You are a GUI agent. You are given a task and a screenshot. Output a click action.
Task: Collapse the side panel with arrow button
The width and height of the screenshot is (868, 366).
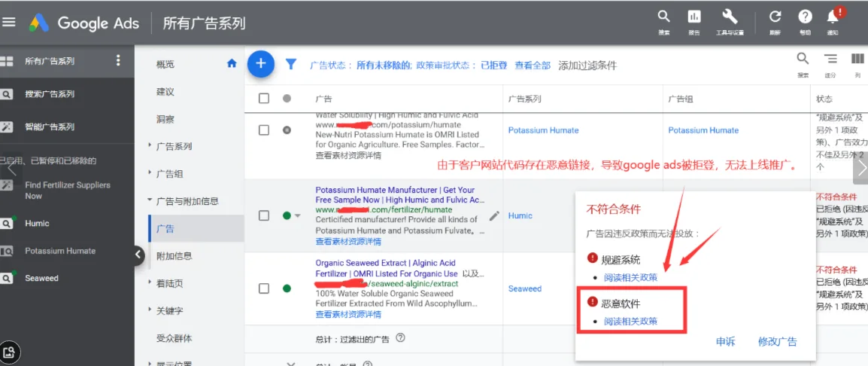pos(139,255)
